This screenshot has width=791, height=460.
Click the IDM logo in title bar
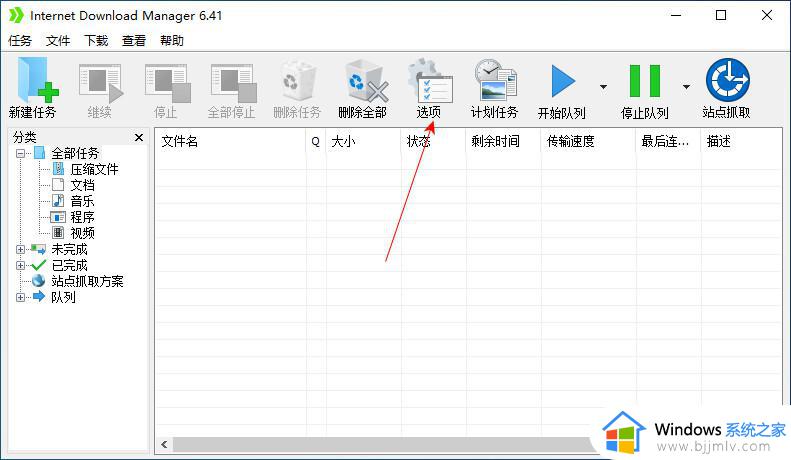coord(16,16)
